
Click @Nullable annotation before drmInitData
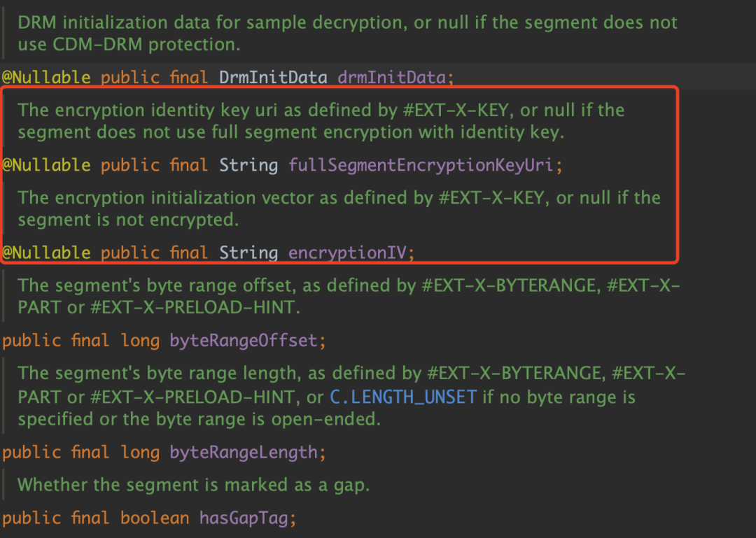coord(46,78)
